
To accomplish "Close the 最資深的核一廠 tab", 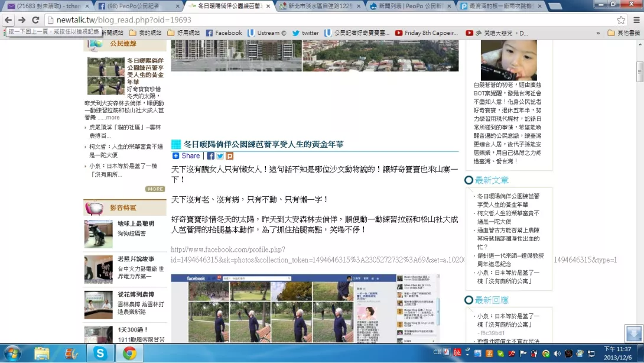I will pos(539,6).
